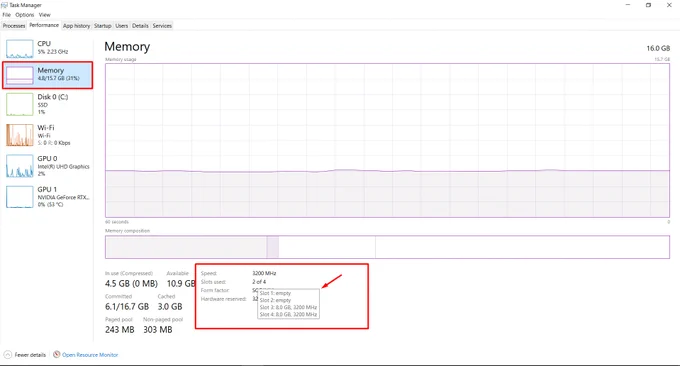The height and width of the screenshot is (366, 680).
Task: Click the 16.0 GB total value
Action: pyautogui.click(x=658, y=48)
